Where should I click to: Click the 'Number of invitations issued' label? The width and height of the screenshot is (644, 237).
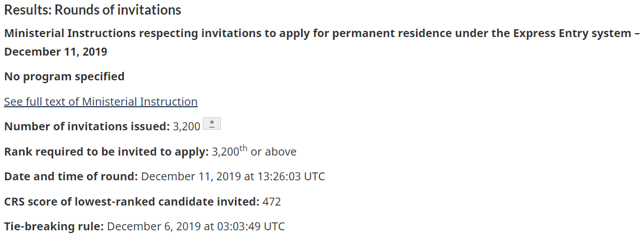(x=87, y=126)
